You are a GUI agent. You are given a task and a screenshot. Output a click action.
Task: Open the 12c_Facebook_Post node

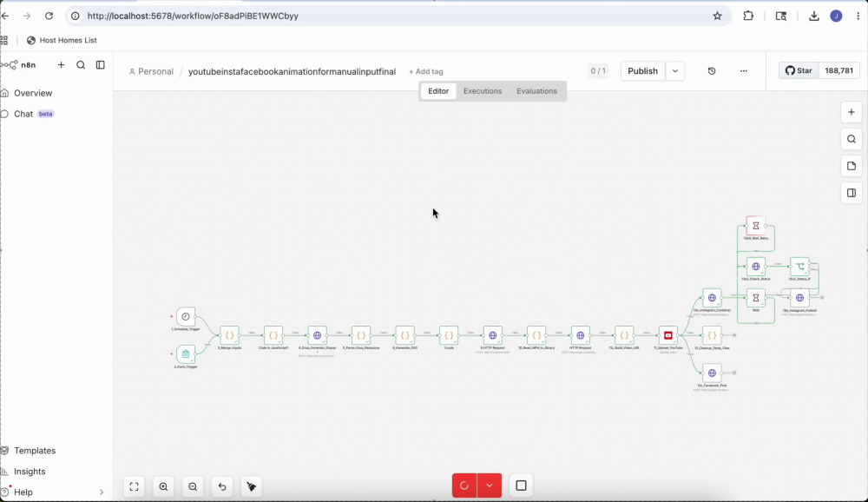(712, 373)
